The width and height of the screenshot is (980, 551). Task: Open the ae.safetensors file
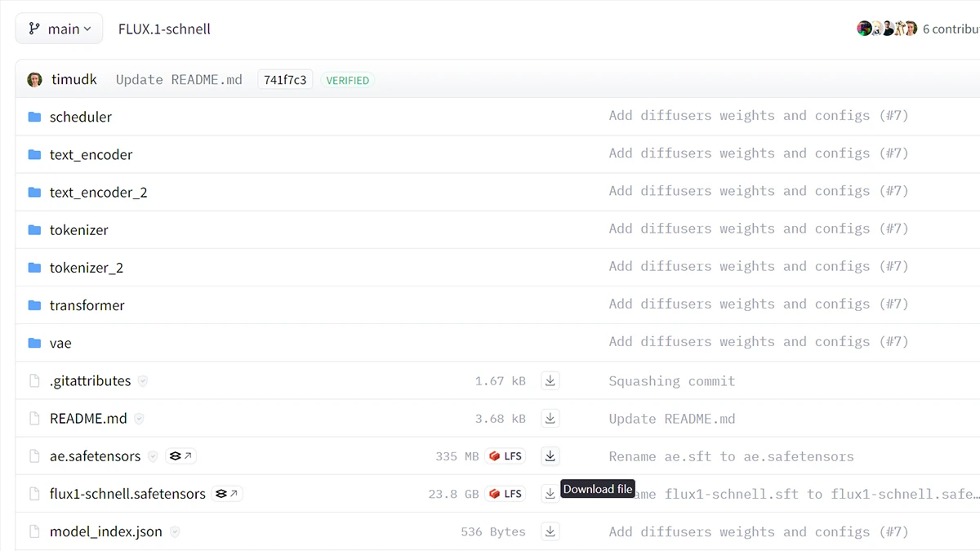coord(95,455)
